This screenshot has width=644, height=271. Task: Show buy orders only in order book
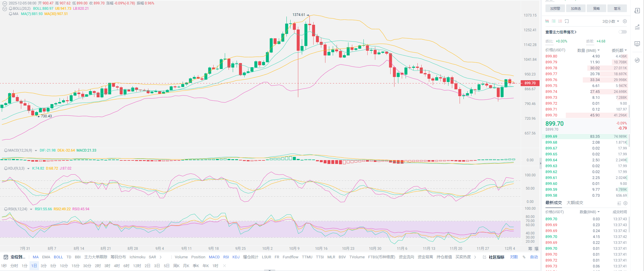point(554,21)
